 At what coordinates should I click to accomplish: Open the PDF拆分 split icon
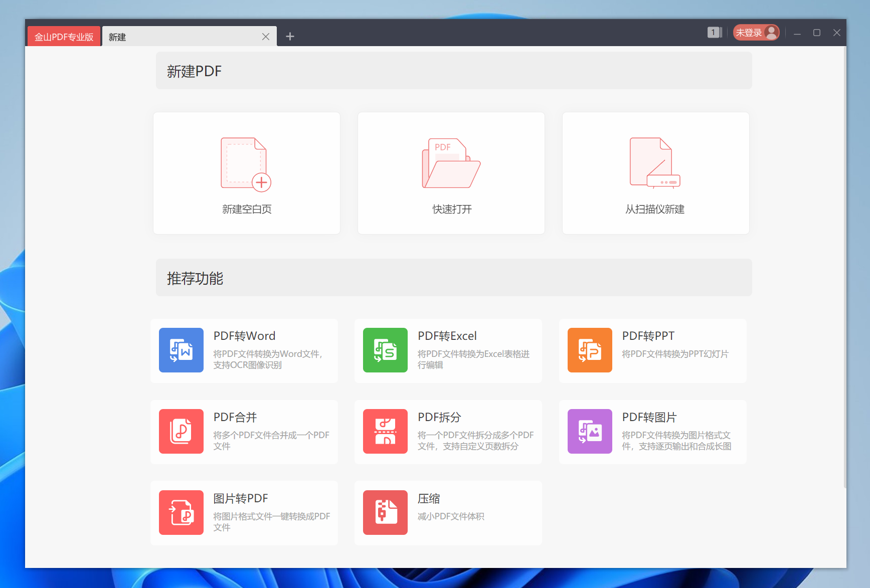pos(385,431)
